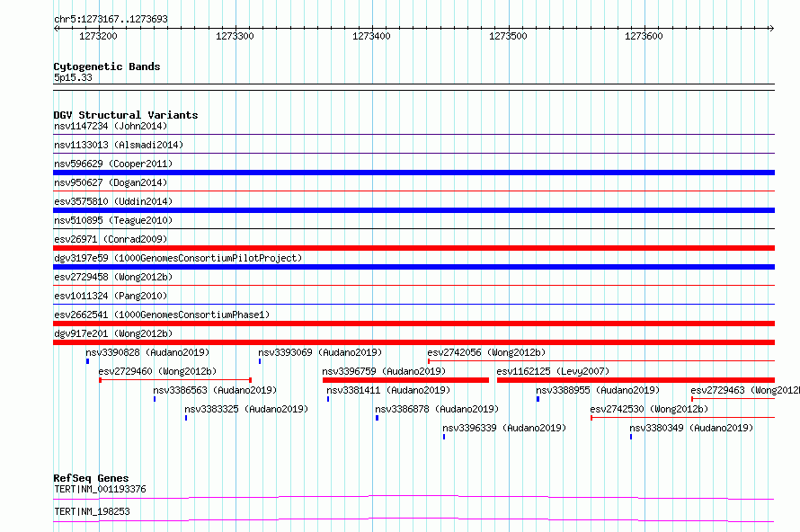Image resolution: width=800 pixels, height=532 pixels.
Task: Open the nsv510895 (Teague2010) variant label
Action: coord(113,220)
